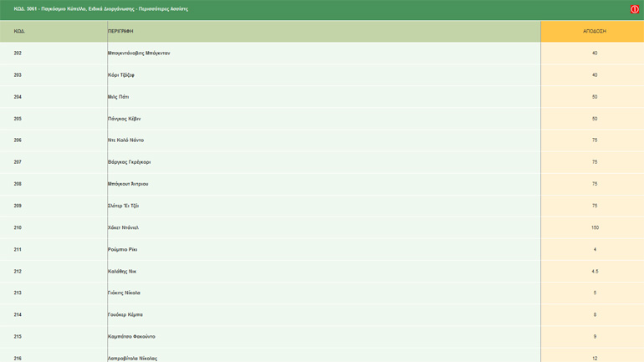This screenshot has height=362, width=644.
Task: Choose odds 50 for Πάνγκος Κέβιν
Action: coord(594,119)
